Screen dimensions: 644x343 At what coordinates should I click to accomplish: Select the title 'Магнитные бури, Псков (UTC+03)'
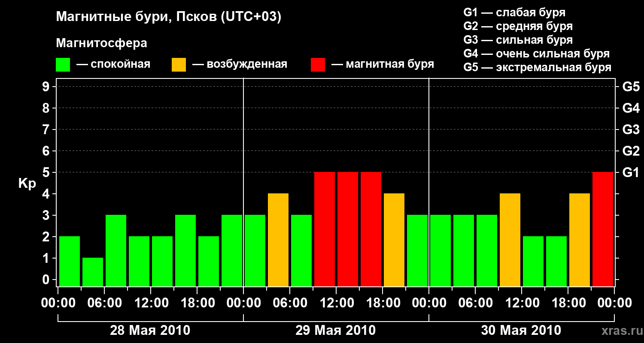click(169, 17)
